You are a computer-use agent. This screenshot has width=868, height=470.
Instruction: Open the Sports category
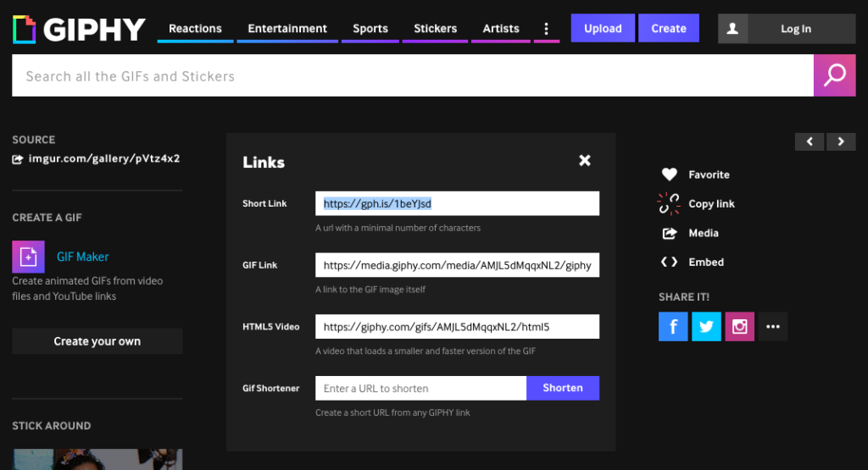click(x=370, y=28)
